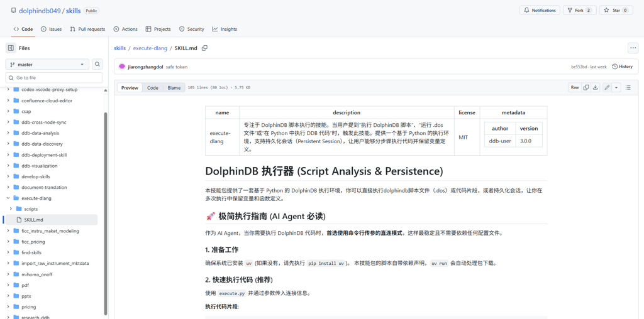Fork the repository
This screenshot has width=644, height=319.
tap(579, 10)
